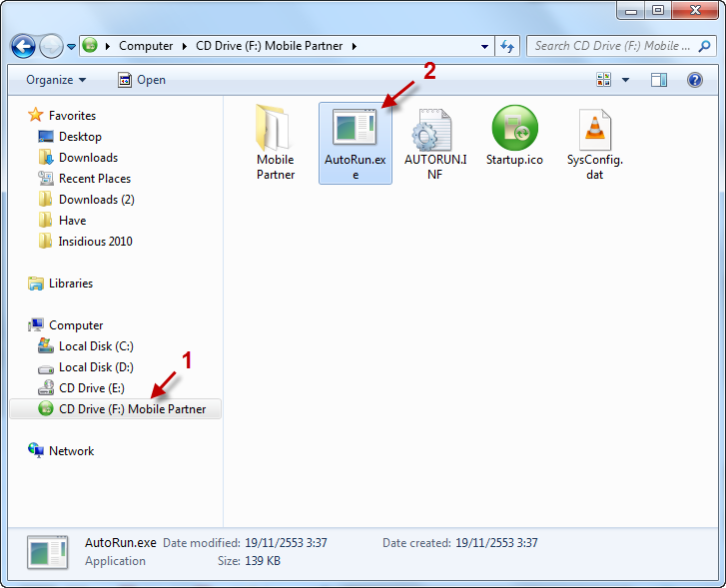Viewport: 726px width, 588px height.
Task: Click the Local Disk (C:) drive icon
Action: (45, 345)
